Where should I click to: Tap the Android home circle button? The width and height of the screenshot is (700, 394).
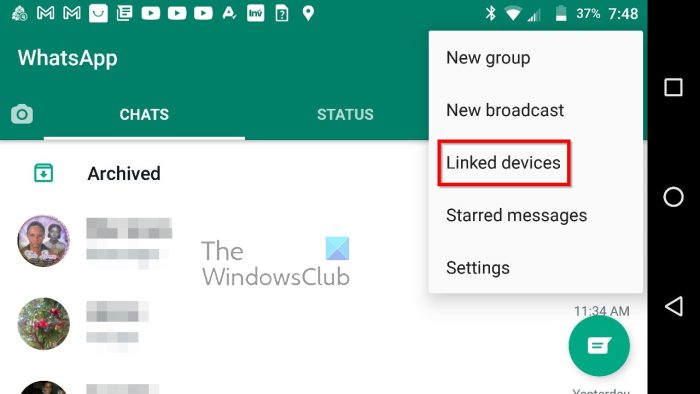(x=673, y=197)
